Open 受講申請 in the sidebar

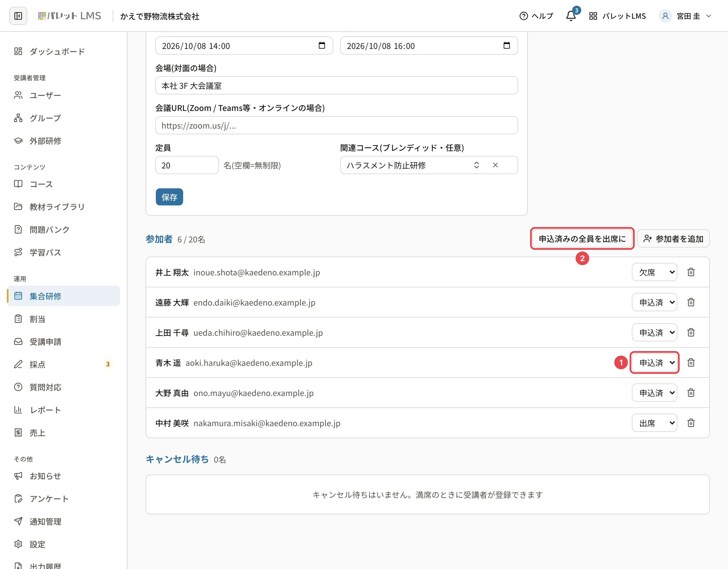[x=63, y=341]
